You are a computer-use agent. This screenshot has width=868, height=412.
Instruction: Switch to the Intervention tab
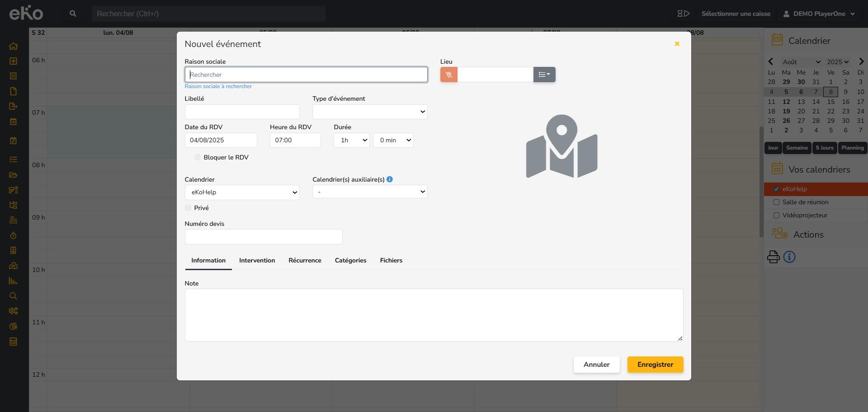257,260
